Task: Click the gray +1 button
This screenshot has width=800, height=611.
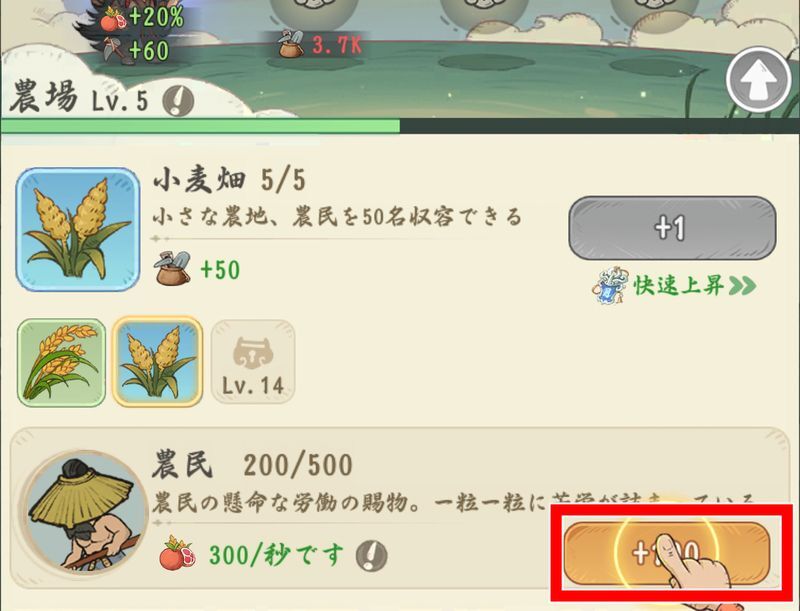Action: 672,228
